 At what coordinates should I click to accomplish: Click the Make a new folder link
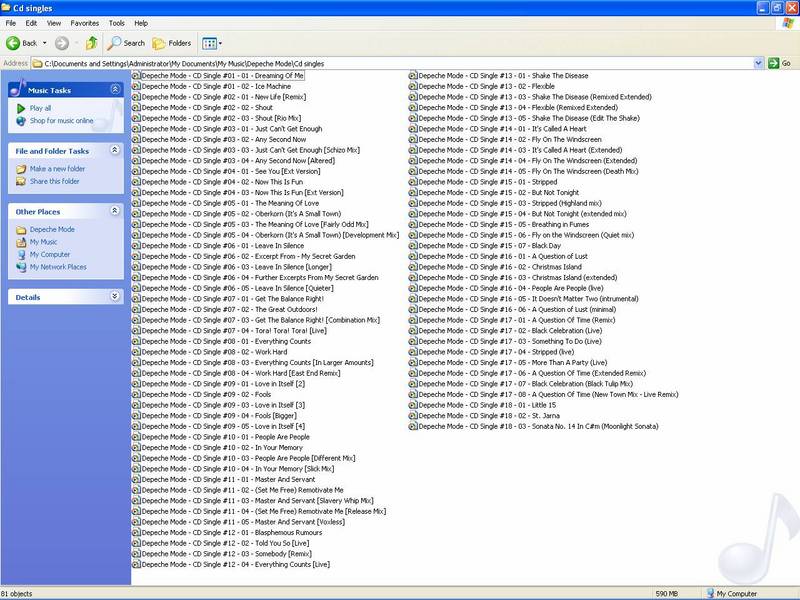(57, 169)
